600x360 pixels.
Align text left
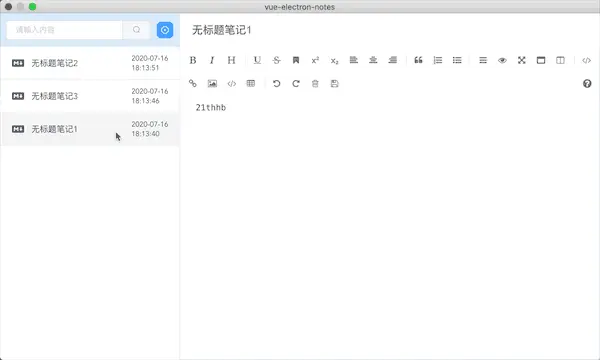[x=354, y=60]
